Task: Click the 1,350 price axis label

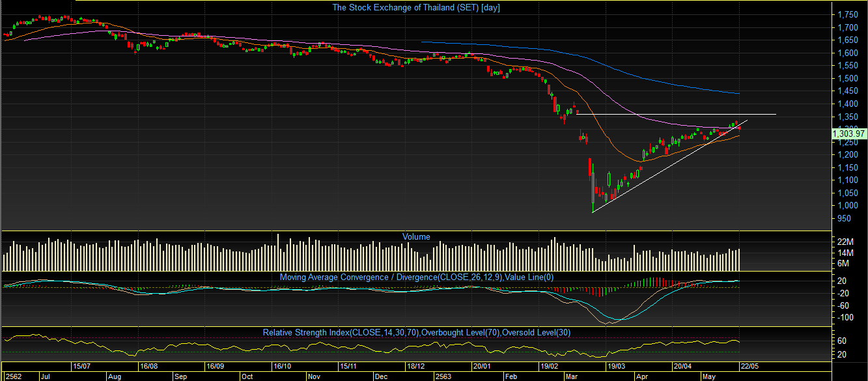Action: pyautogui.click(x=847, y=117)
